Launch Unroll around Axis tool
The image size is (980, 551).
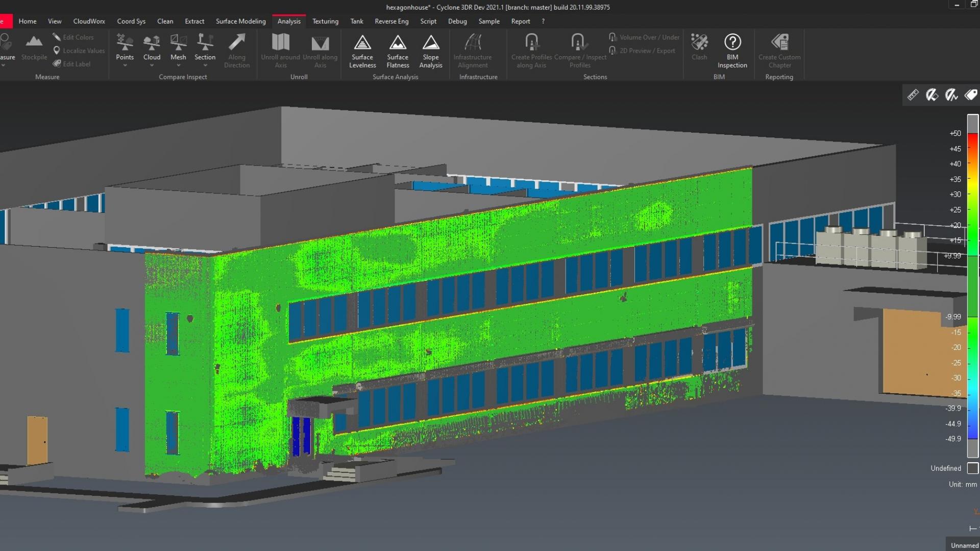(x=281, y=51)
